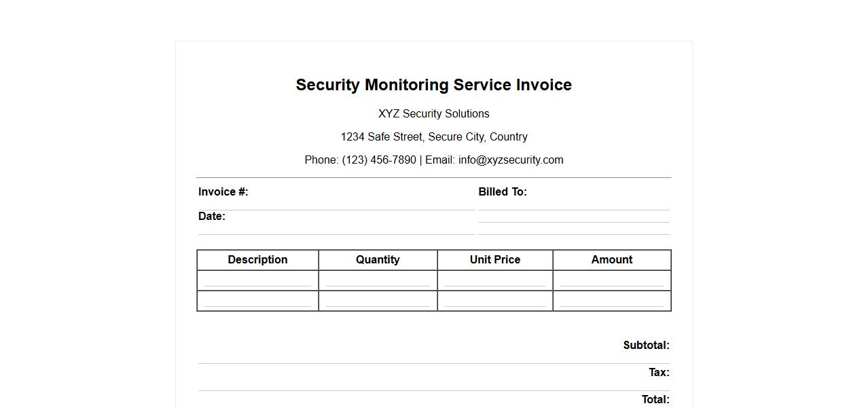
Task: Click the Security Monitoring Service Invoice heading
Action: click(433, 85)
